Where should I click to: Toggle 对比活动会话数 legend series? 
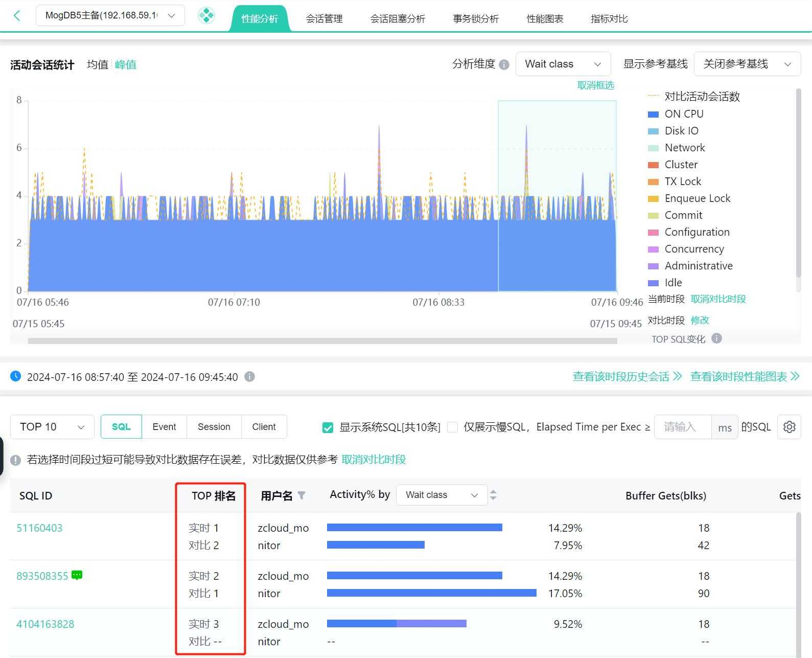[694, 97]
